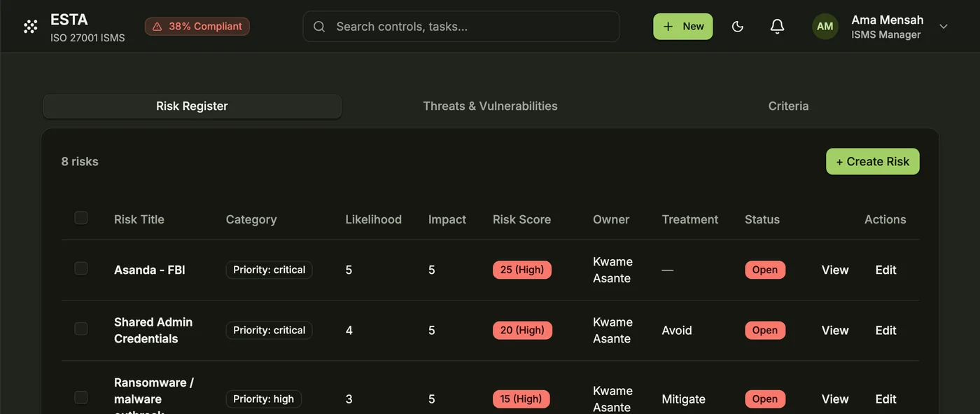Check the Asanda - FBI row checkbox
Screen dimensions: 980x414
(x=81, y=268)
